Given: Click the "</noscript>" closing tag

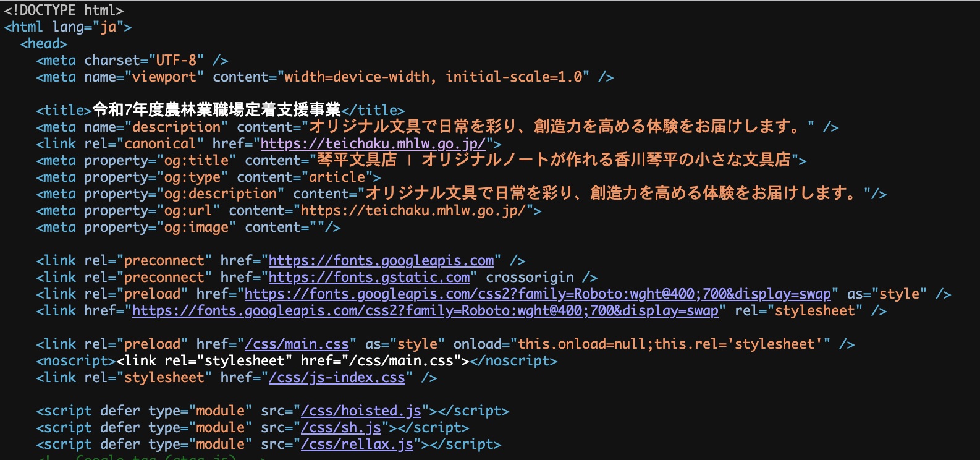Looking at the screenshot, I should (x=513, y=361).
